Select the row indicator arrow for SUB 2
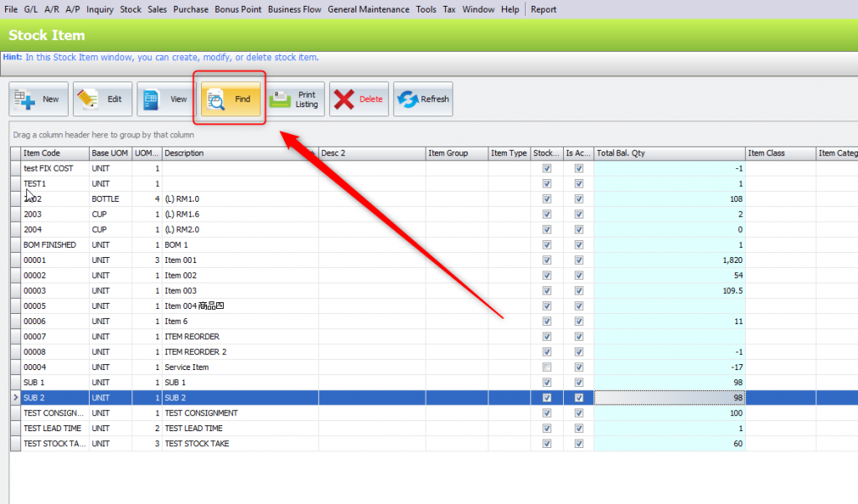Image resolution: width=858 pixels, height=504 pixels. click(x=15, y=398)
